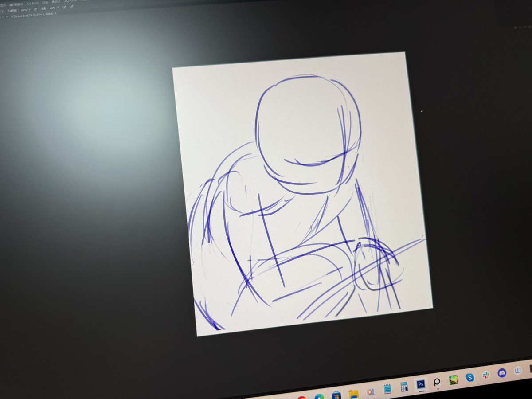Open the media player taskbar icon
Screen dimensions: 532x399
coord(370,392)
